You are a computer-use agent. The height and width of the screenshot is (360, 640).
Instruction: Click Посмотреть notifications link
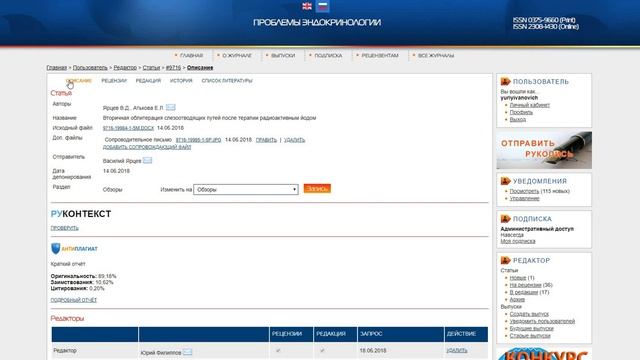524,191
